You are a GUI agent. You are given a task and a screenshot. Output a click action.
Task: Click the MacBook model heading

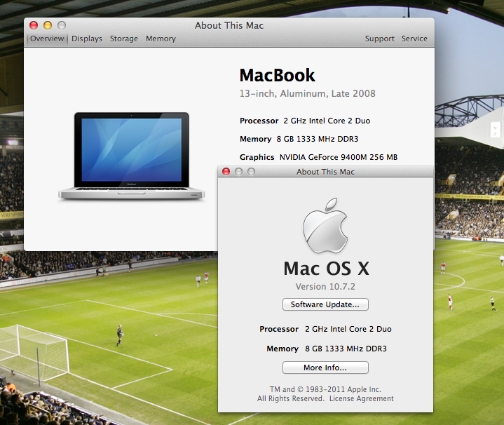pos(277,75)
